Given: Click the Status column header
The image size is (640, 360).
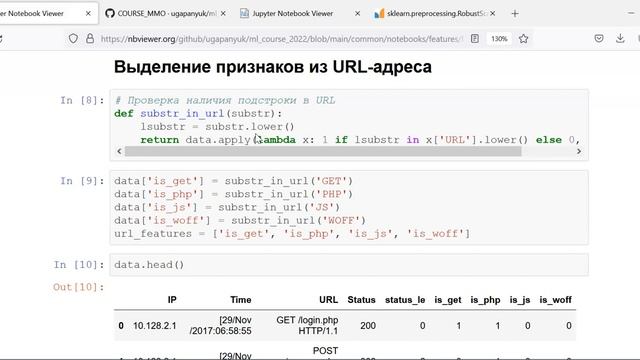Looking at the screenshot, I should point(361,300).
